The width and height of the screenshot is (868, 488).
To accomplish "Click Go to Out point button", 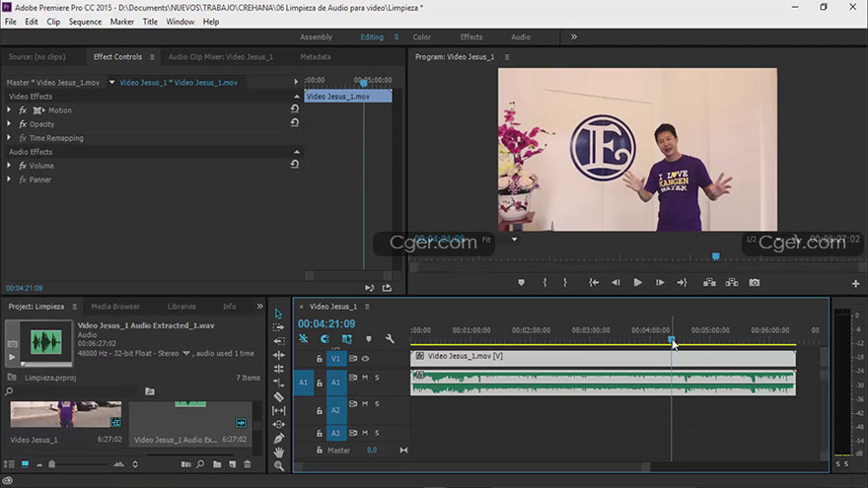I will (682, 282).
